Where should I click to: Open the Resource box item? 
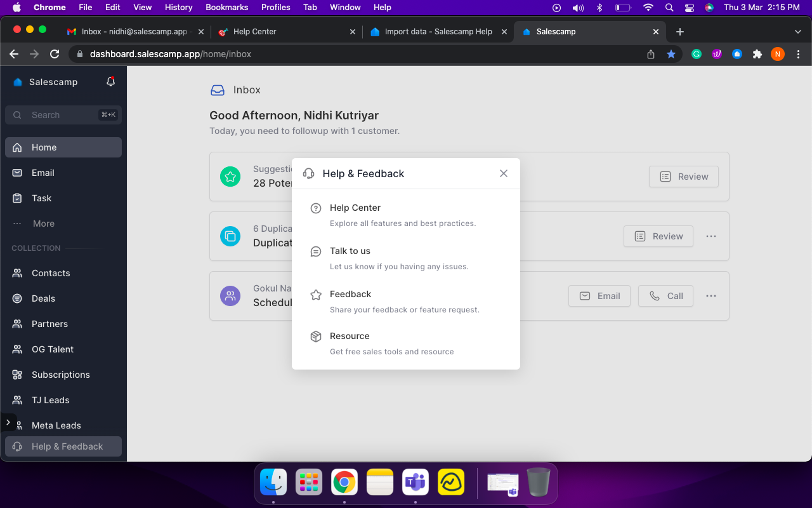[x=350, y=337]
